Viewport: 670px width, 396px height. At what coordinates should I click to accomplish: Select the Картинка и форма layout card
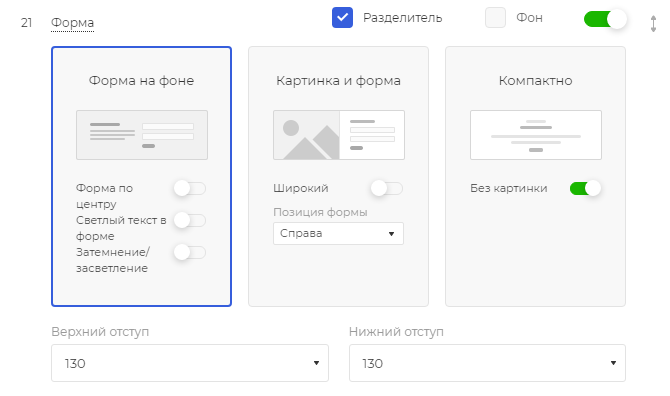coord(338,176)
